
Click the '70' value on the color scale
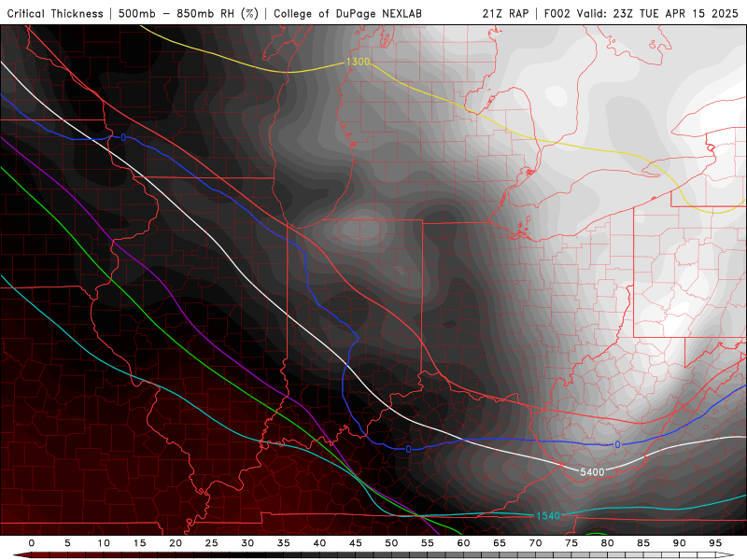point(535,543)
